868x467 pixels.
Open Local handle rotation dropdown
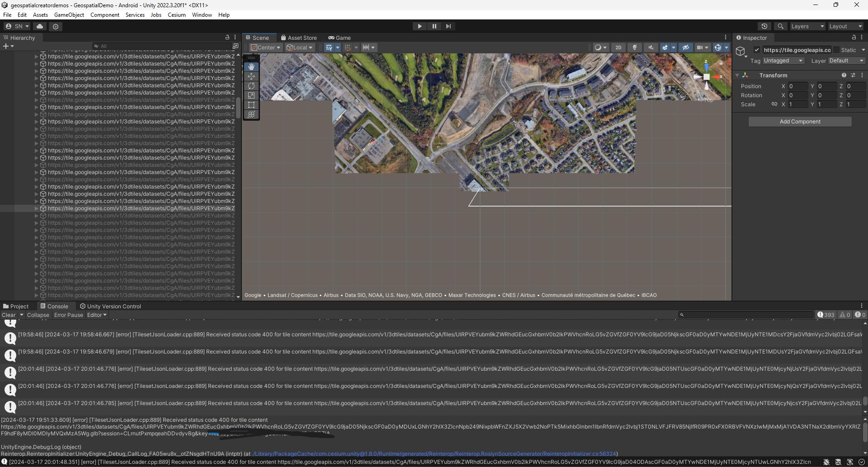pos(300,47)
